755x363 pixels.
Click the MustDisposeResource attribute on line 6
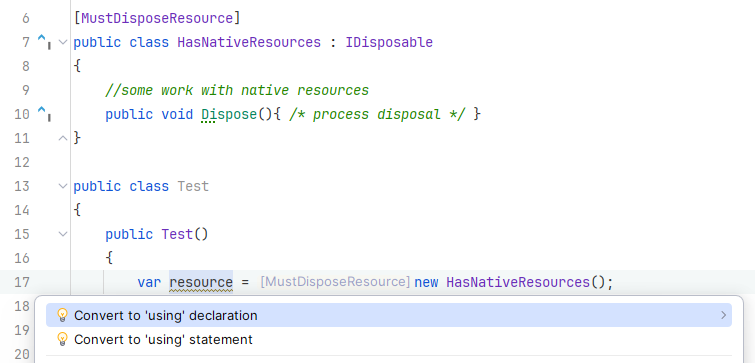157,18
